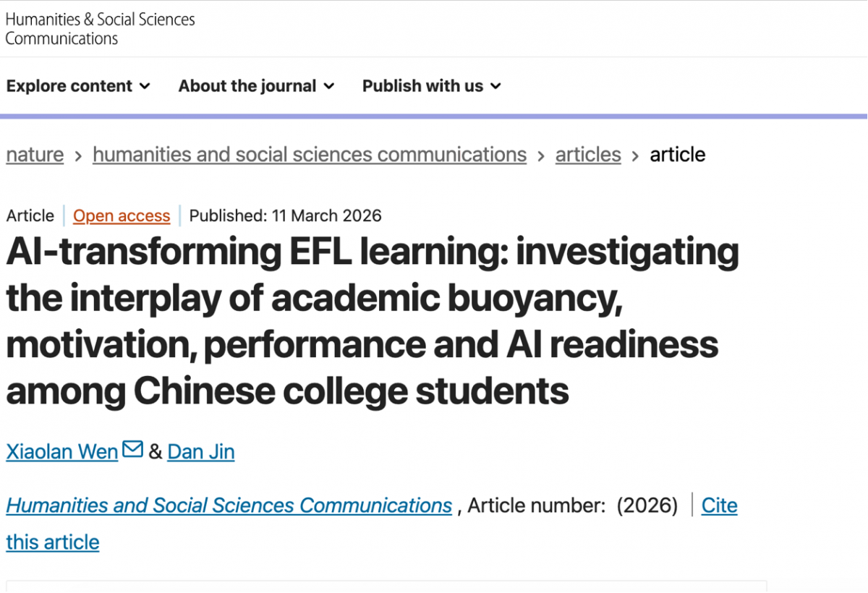Viewport: 868px width, 593px height.
Task: Open the articles breadcrumb link
Action: 587,154
